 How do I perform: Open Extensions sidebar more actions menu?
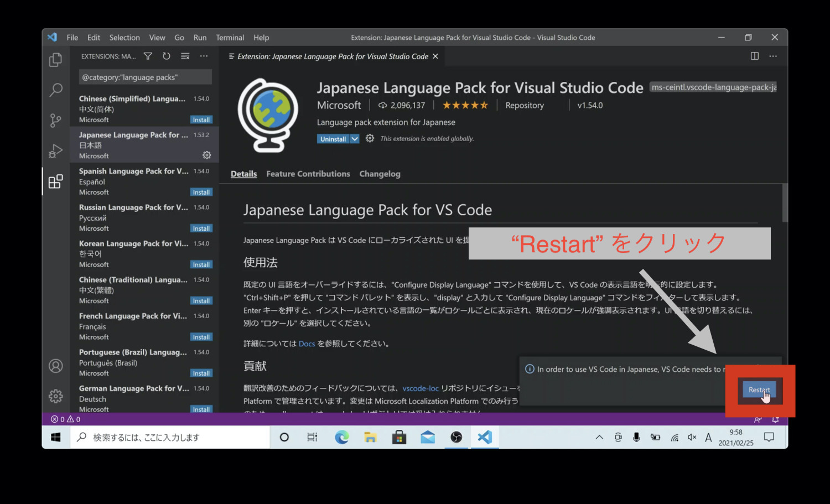point(204,56)
